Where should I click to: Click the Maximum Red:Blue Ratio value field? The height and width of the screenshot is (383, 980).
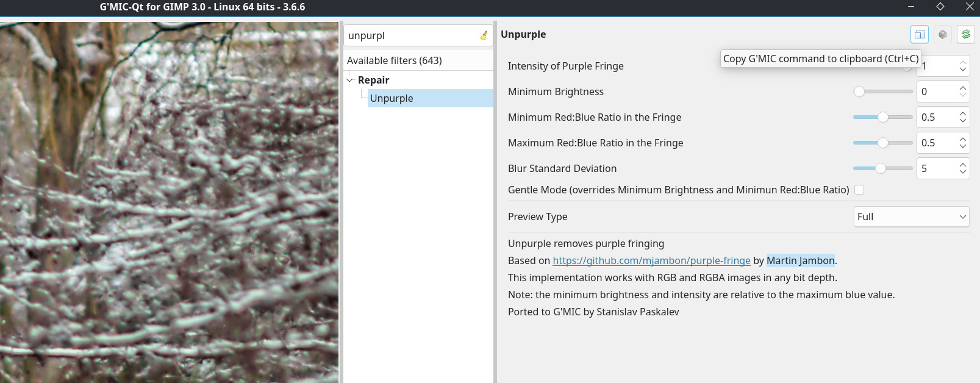pyautogui.click(x=936, y=143)
